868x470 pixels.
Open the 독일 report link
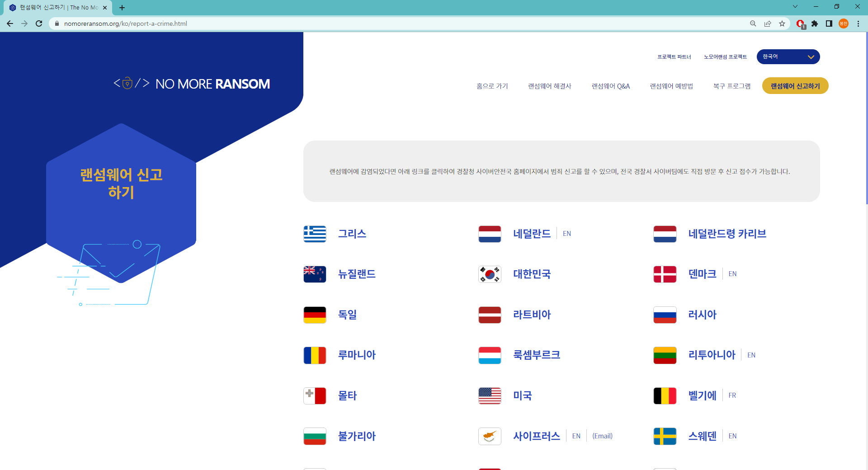(347, 315)
